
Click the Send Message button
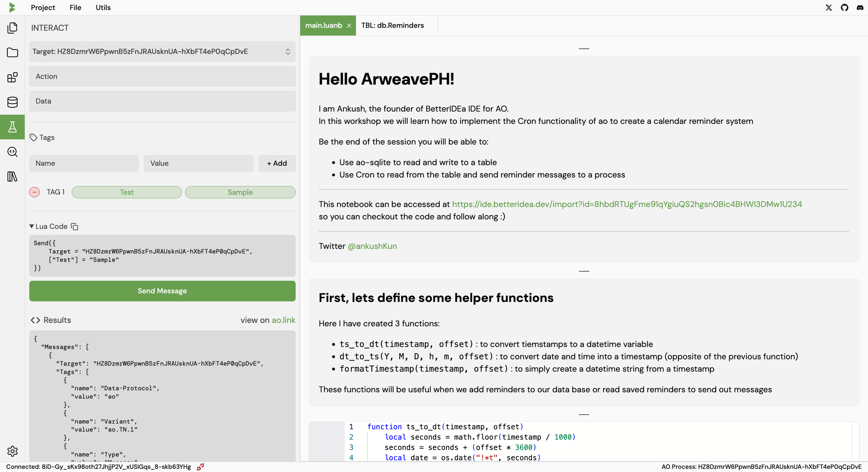click(x=162, y=291)
